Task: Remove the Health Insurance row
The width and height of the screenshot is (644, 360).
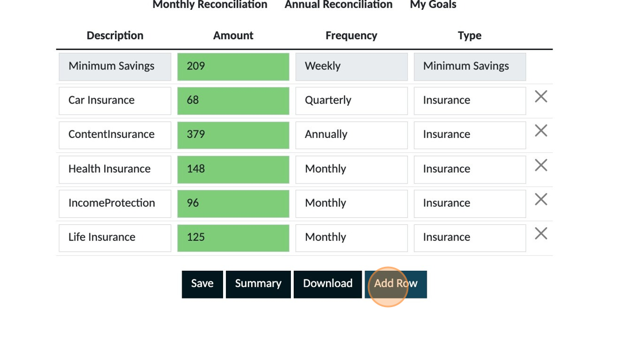Action: coord(541,165)
